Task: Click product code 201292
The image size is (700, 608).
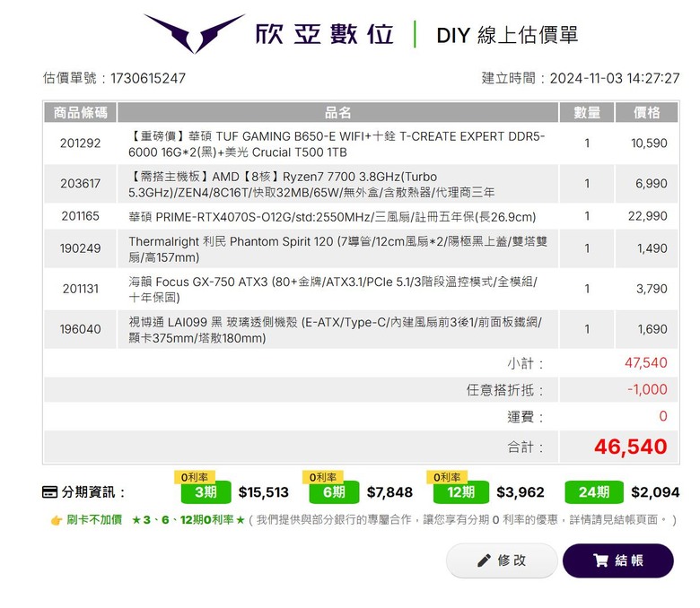Action: [81, 143]
